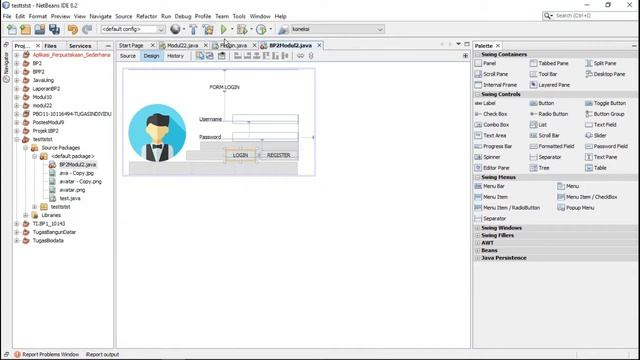Screen dimensions: 640x360
Task: Open the Run Project dropdown arrow
Action: tap(232, 29)
